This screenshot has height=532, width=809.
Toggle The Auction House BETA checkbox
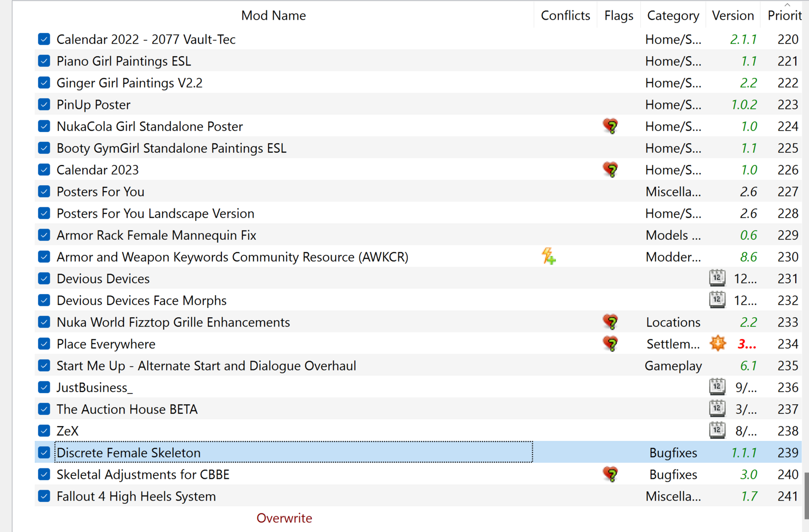(x=44, y=409)
